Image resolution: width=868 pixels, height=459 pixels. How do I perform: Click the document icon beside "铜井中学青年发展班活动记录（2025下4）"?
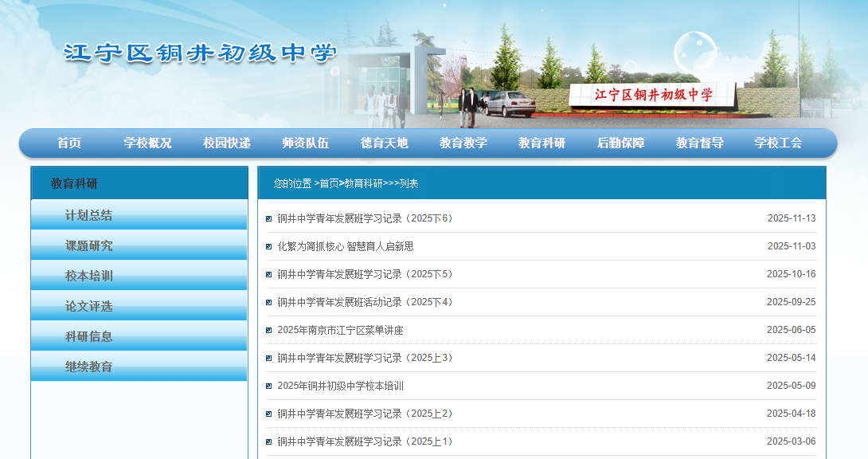(269, 301)
